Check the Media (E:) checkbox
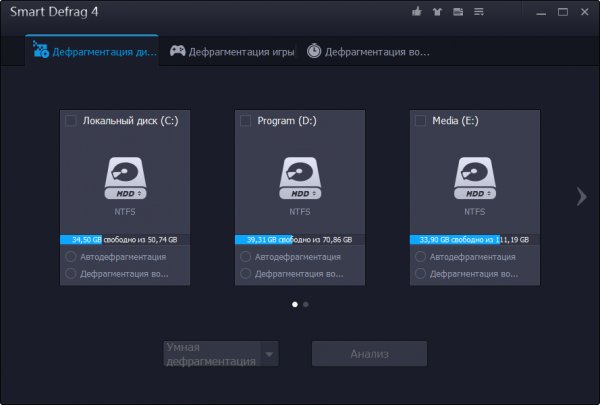The width and height of the screenshot is (600, 405). pos(420,121)
